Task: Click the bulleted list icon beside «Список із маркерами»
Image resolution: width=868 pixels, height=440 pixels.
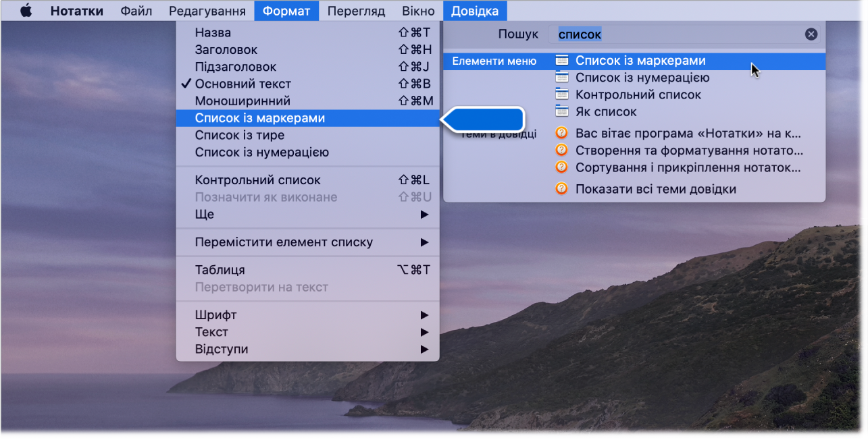Action: 561,60
